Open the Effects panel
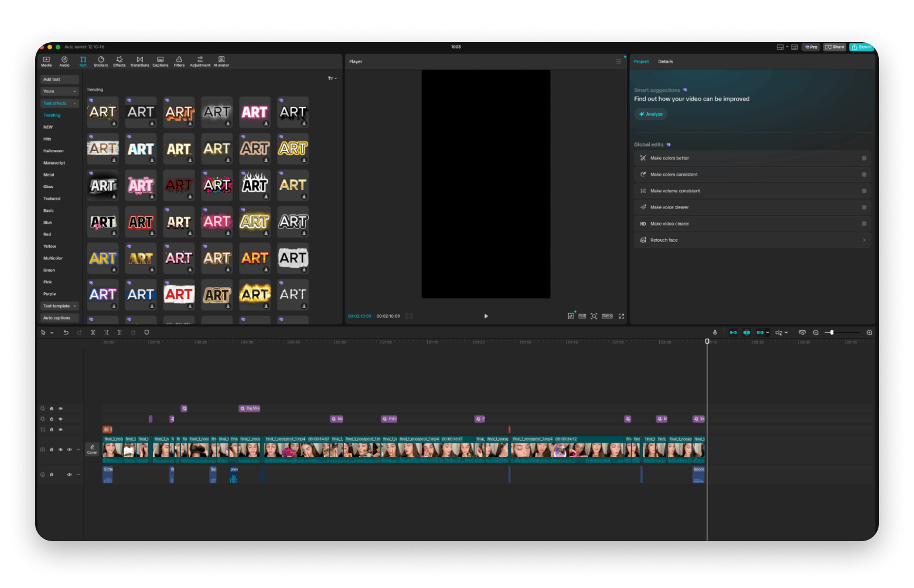914x588 pixels. click(119, 61)
